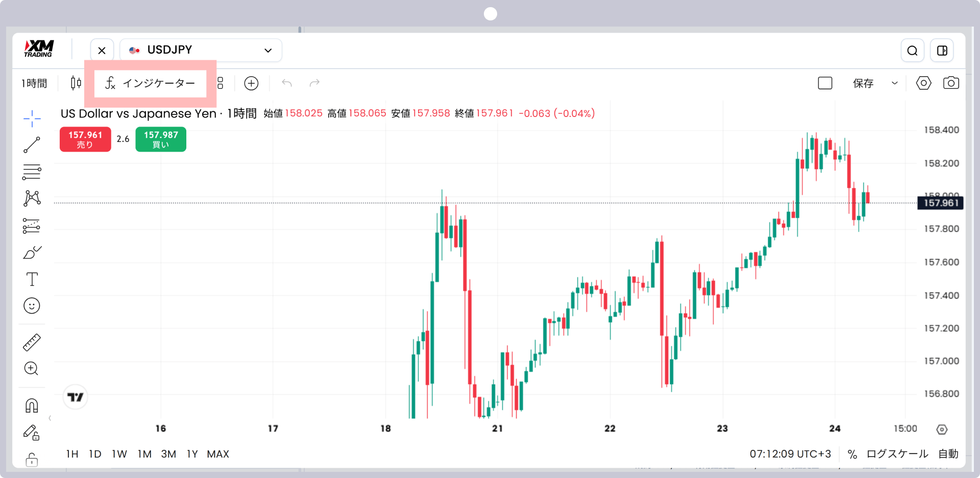Image resolution: width=980 pixels, height=478 pixels.
Task: Toggle stay in drawing mode
Action: [32, 433]
